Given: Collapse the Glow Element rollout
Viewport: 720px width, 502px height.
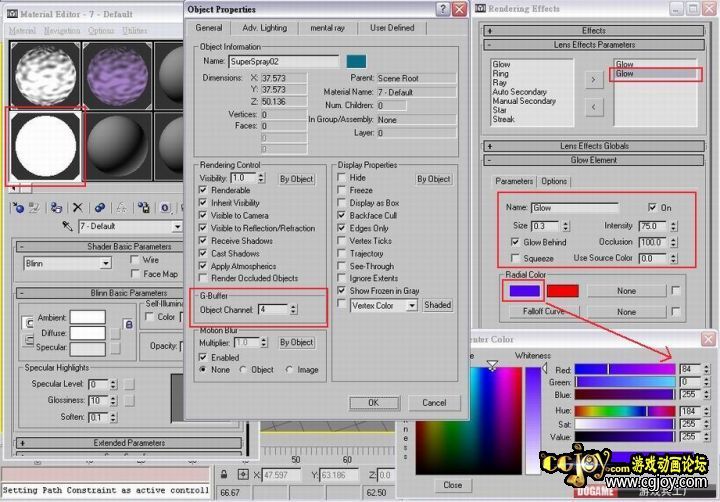Looking at the screenshot, I should 594,160.
